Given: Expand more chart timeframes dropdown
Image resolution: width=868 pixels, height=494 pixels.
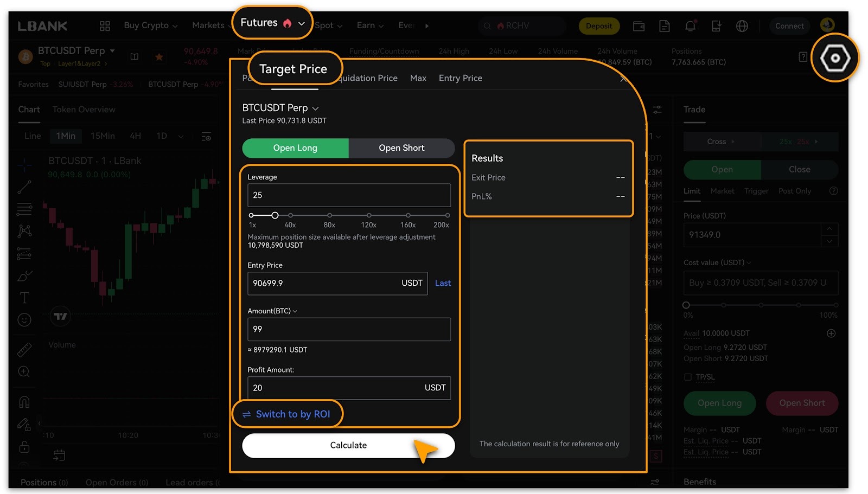Looking at the screenshot, I should 181,136.
